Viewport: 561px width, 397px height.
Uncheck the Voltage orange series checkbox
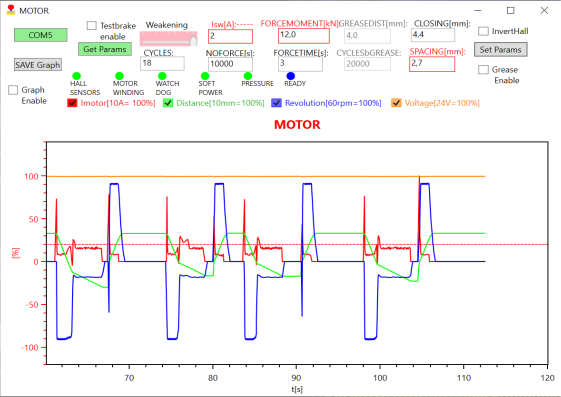(x=396, y=103)
